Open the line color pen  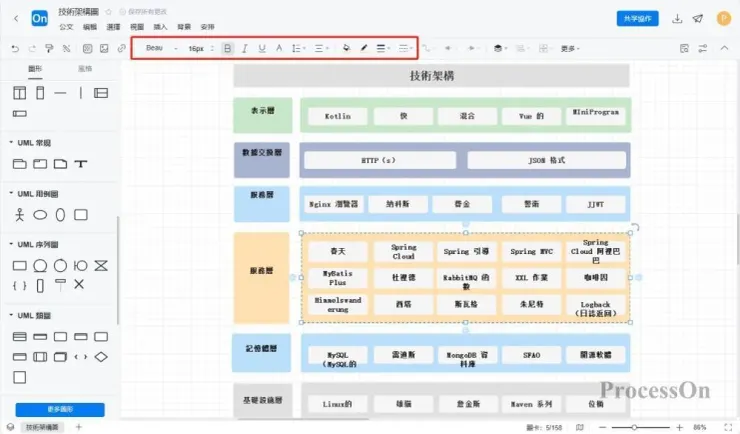tap(364, 48)
